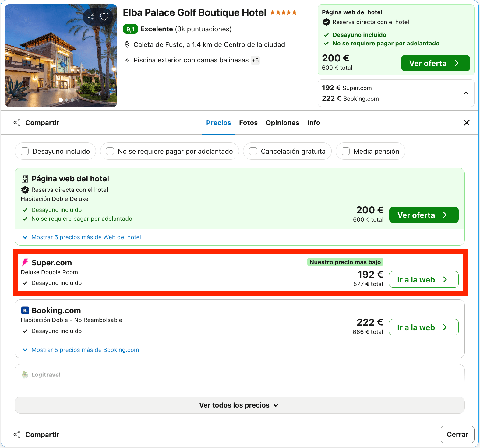Click the 577 € total text

point(368,284)
